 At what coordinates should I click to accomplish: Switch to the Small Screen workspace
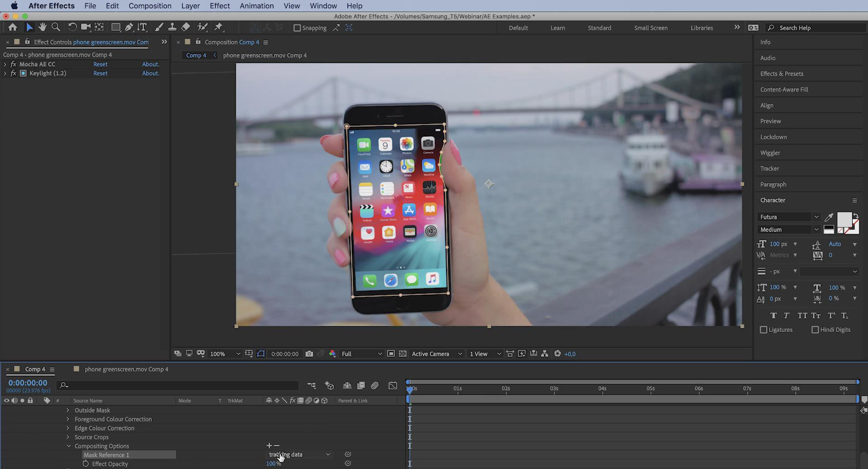coord(651,28)
